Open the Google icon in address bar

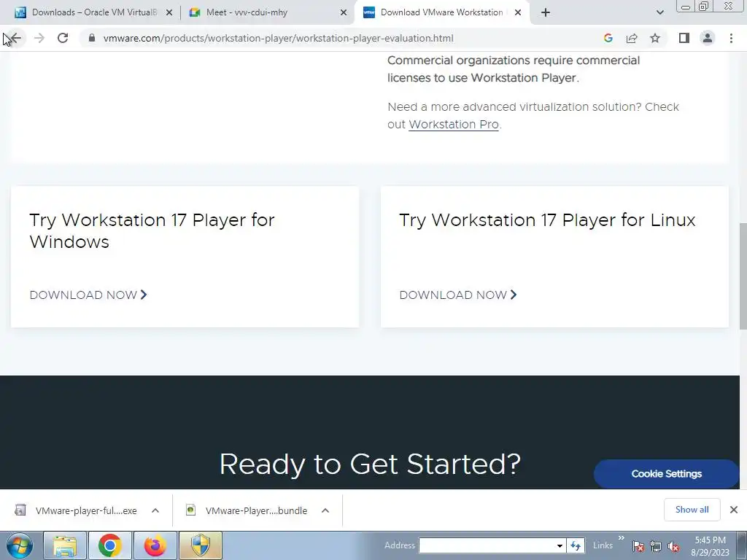click(608, 38)
